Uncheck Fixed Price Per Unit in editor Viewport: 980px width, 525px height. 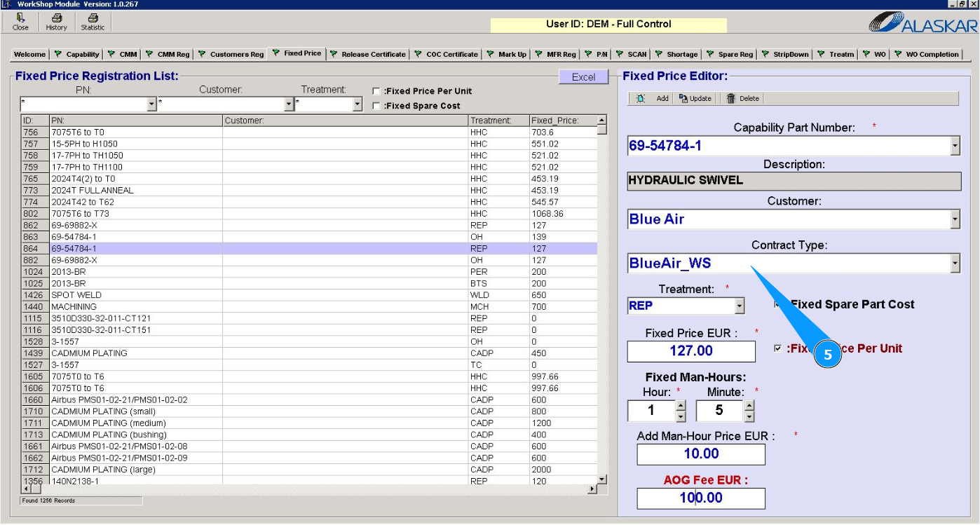pyautogui.click(x=777, y=348)
